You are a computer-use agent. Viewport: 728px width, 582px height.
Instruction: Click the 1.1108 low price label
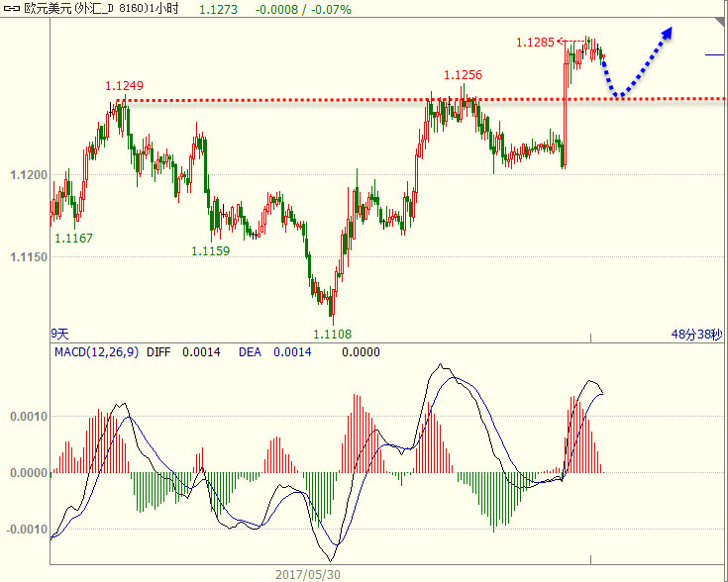pos(333,335)
